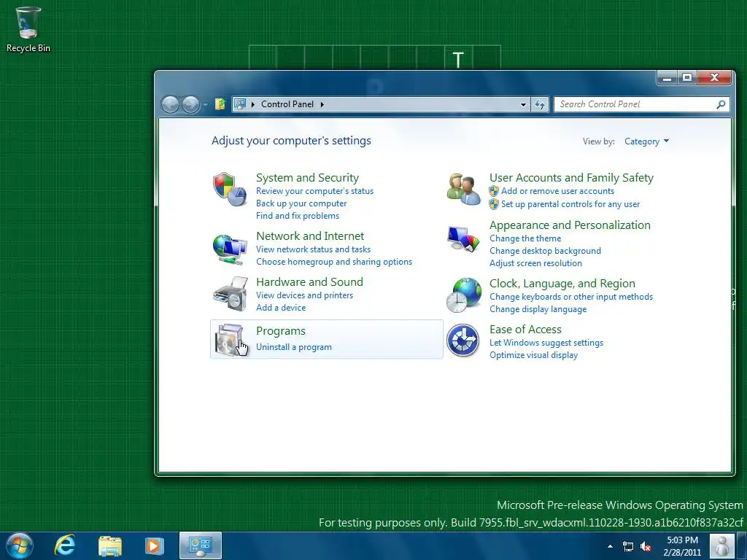The image size is (747, 560).
Task: Open Windows Explorer from taskbar
Action: coord(110,546)
